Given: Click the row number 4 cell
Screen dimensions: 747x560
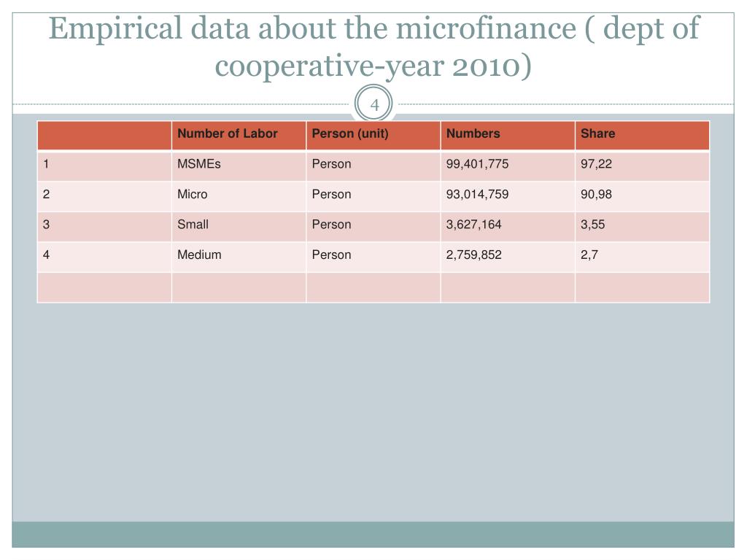Looking at the screenshot, I should coord(104,257).
